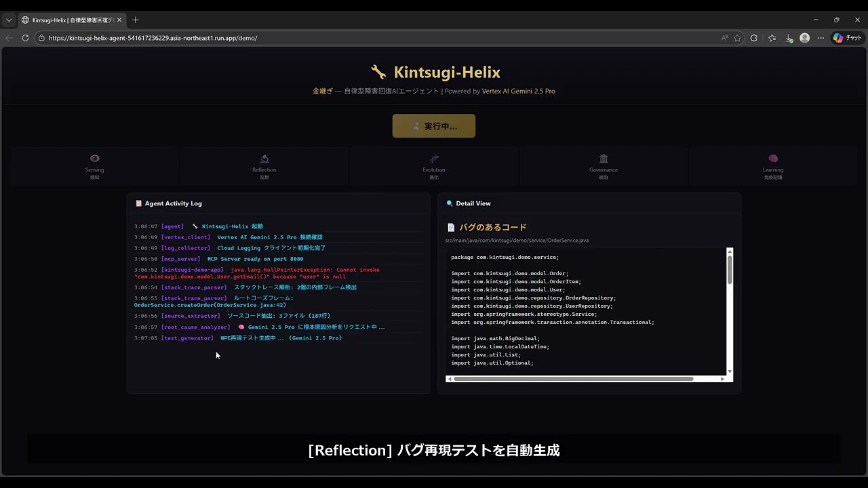Open the Copilot チャット button
This screenshot has height=488, width=868.
coord(848,38)
